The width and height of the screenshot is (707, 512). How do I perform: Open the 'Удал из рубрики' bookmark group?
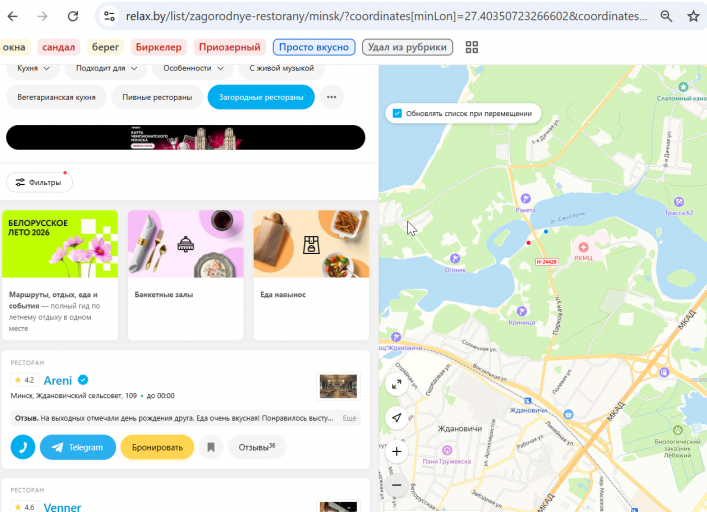(407, 47)
